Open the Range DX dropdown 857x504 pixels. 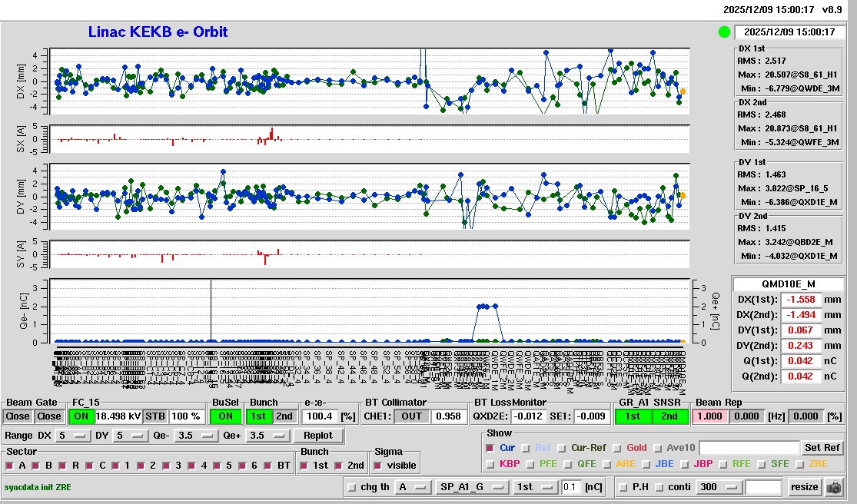click(71, 436)
